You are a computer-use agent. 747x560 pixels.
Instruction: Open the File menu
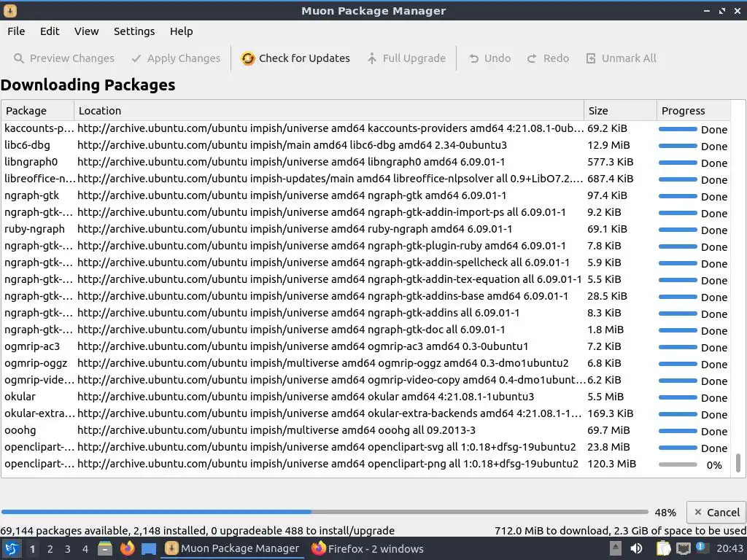point(16,31)
